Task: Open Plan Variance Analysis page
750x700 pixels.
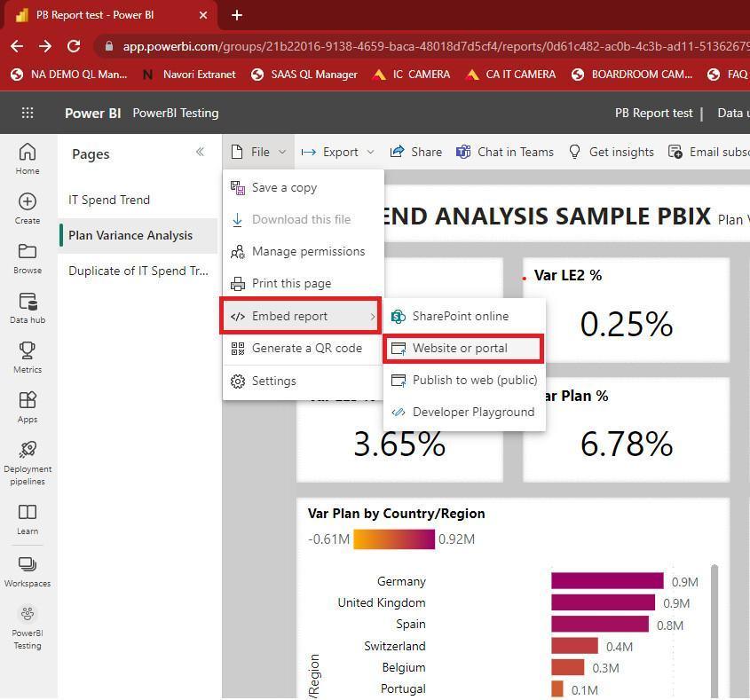Action: (x=138, y=235)
